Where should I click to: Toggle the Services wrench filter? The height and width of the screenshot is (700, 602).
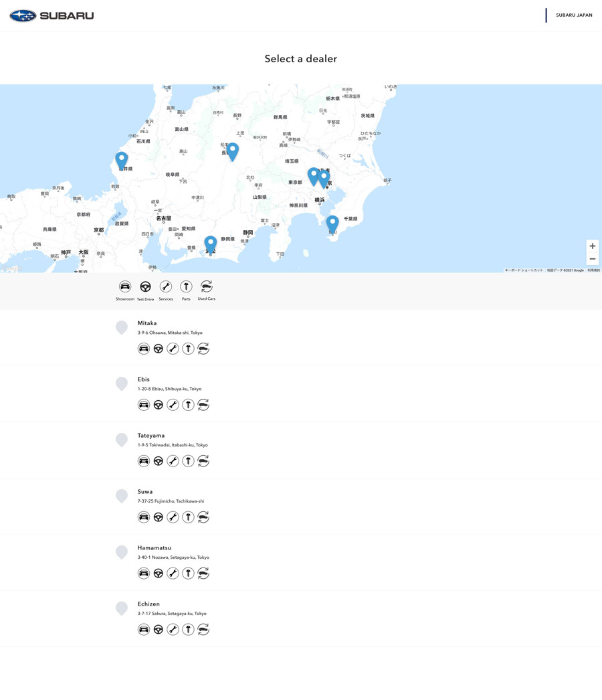point(165,286)
